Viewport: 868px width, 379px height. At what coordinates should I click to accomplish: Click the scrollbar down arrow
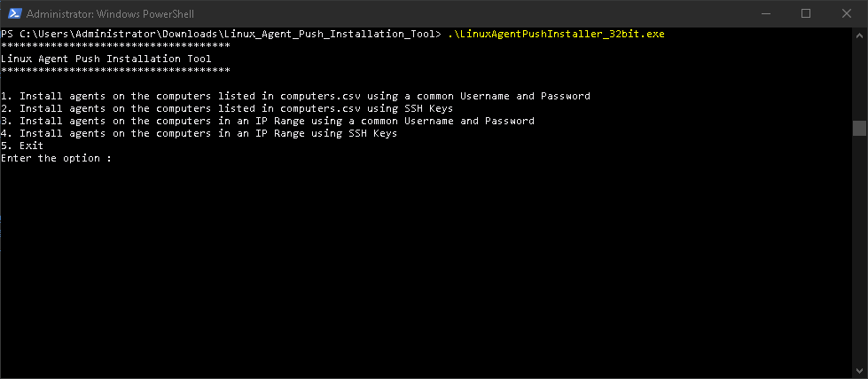pos(859,371)
